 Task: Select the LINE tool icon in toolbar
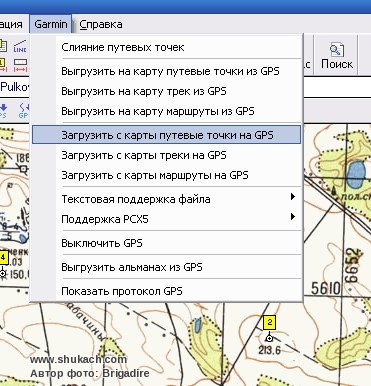(x=20, y=46)
